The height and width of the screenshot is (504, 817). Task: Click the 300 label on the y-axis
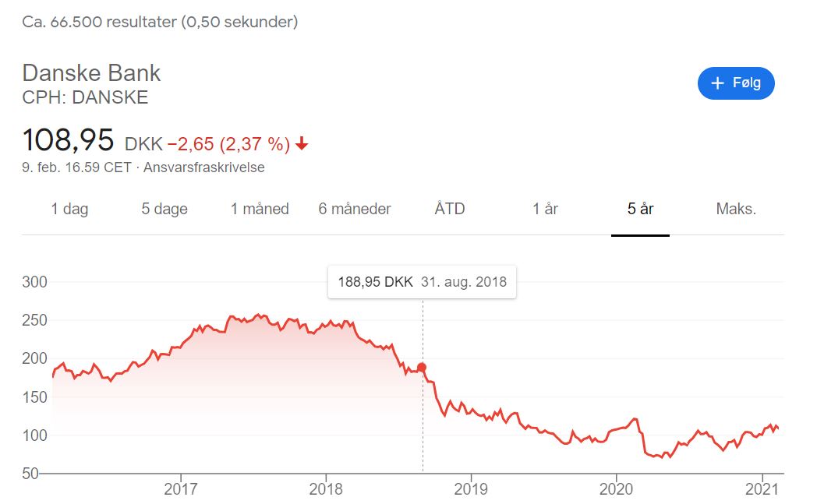point(36,282)
